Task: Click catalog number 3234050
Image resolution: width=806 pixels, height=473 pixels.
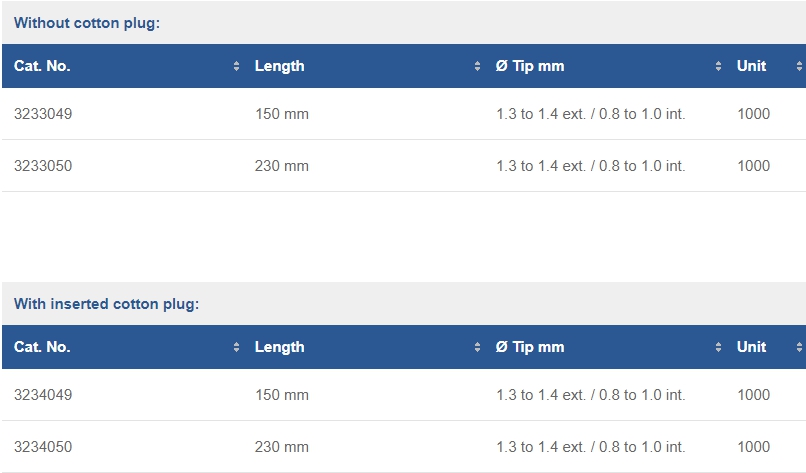Action: click(43, 447)
